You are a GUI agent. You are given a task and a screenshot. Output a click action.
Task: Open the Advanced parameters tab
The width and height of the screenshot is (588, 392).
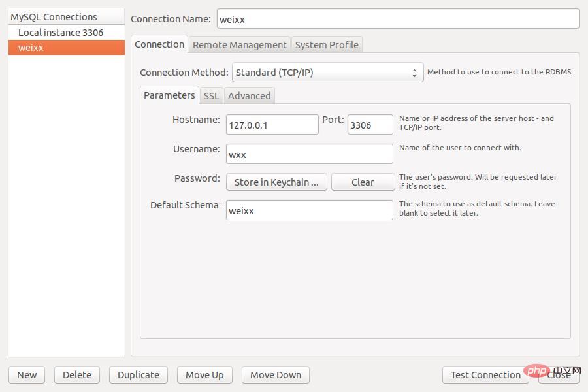pyautogui.click(x=249, y=96)
